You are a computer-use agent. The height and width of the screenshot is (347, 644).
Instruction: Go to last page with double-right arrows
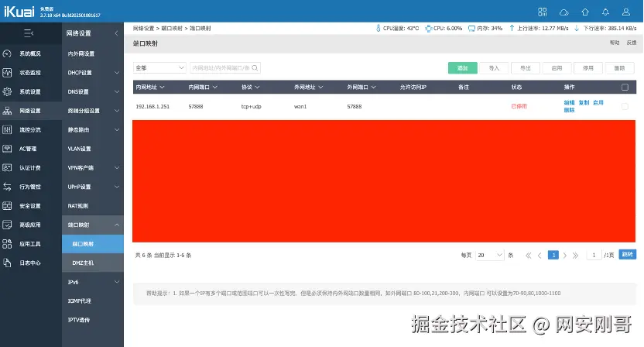575,256
